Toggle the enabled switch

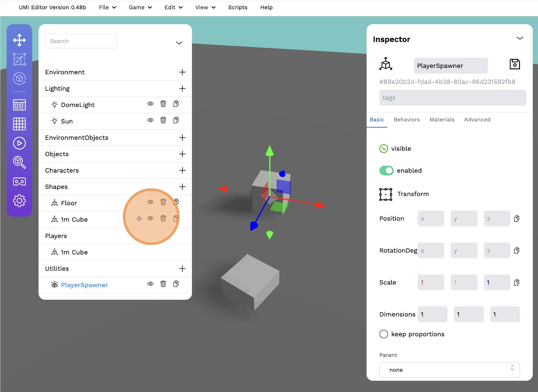pyautogui.click(x=386, y=171)
